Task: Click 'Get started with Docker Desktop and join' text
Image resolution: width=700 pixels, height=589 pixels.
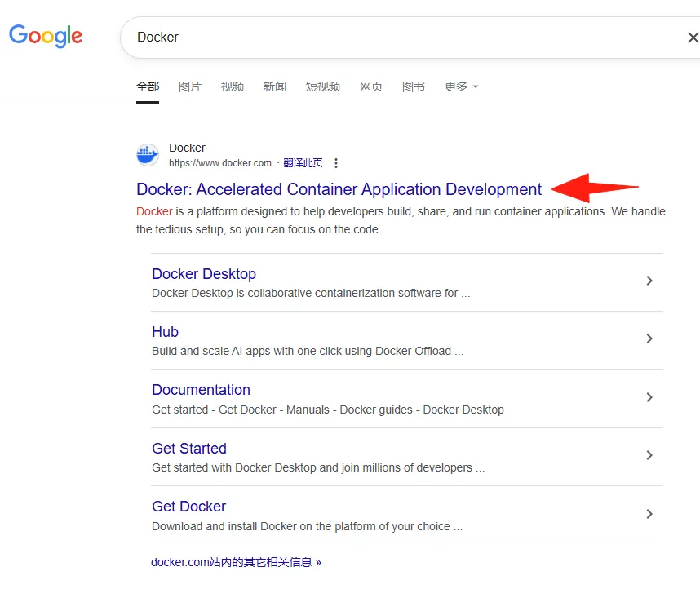Action: 318,467
